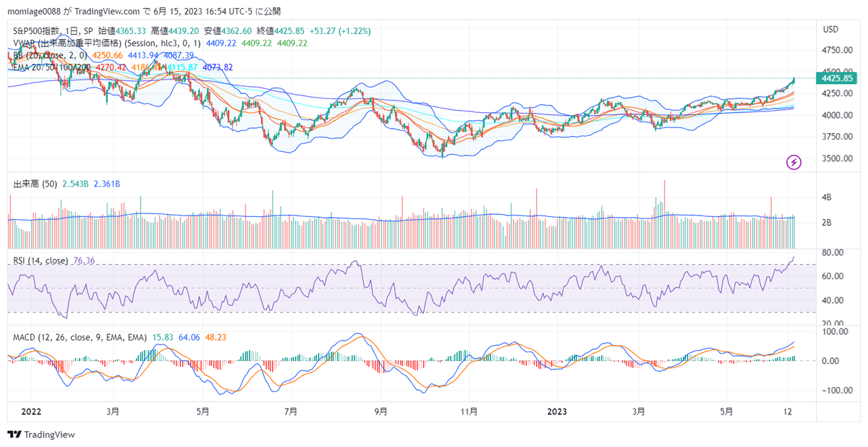This screenshot has width=868, height=447.
Task: Click the change value +53.27 (+1.22%)
Action: point(340,31)
